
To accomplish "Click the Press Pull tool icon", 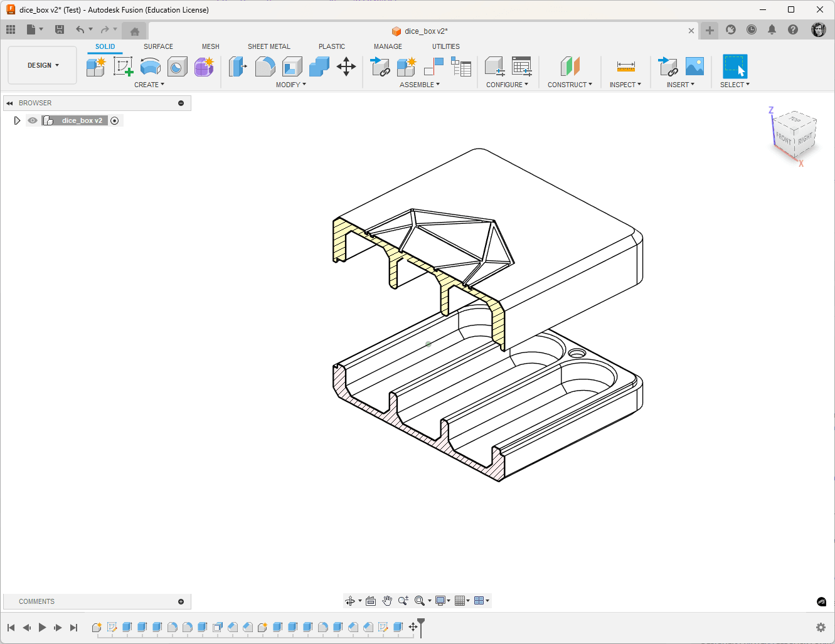I will coord(238,66).
